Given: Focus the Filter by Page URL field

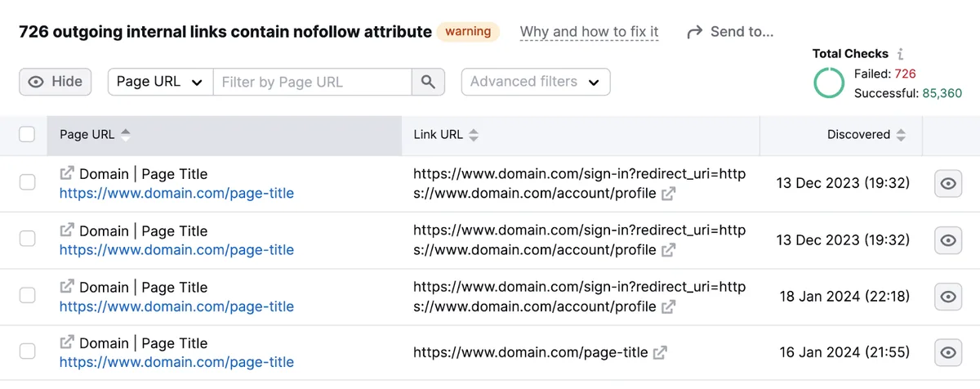Looking at the screenshot, I should click(312, 82).
